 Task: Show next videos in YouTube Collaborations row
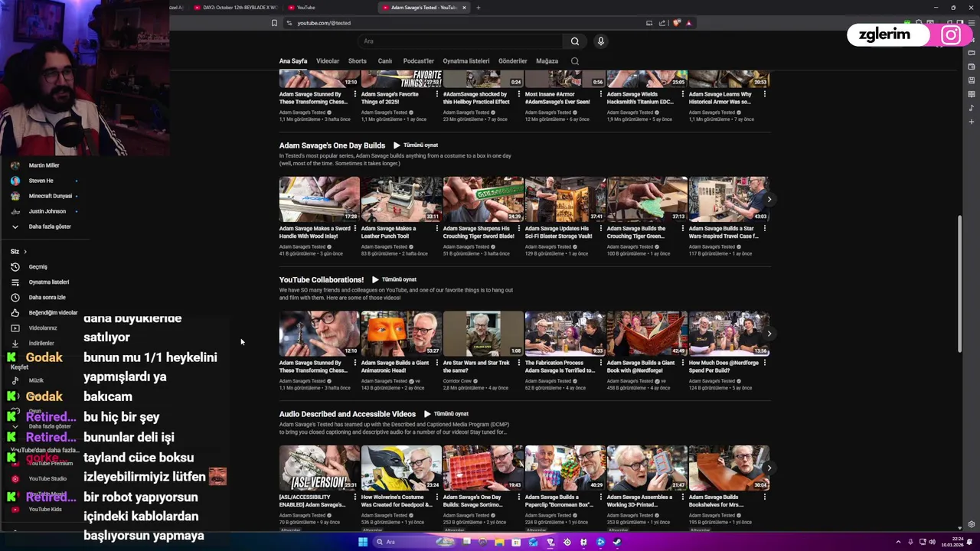(769, 334)
